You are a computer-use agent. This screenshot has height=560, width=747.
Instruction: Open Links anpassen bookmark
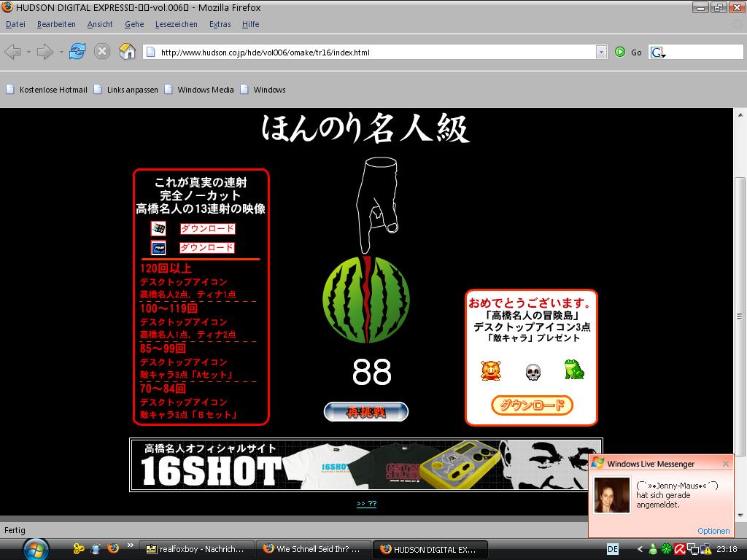click(x=125, y=90)
